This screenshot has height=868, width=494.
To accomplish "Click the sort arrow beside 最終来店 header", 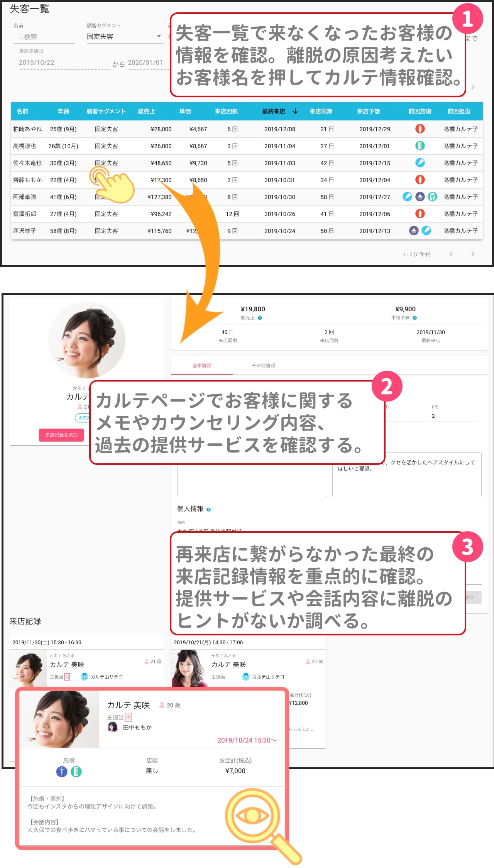I will pyautogui.click(x=295, y=111).
